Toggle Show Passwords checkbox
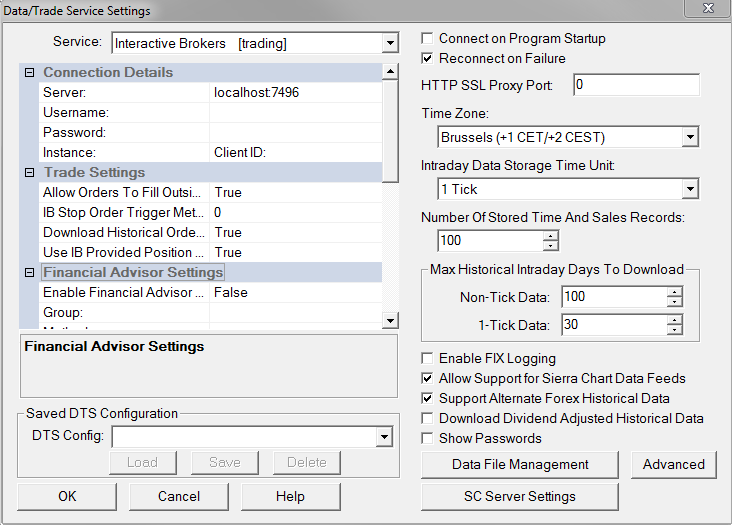 428,439
